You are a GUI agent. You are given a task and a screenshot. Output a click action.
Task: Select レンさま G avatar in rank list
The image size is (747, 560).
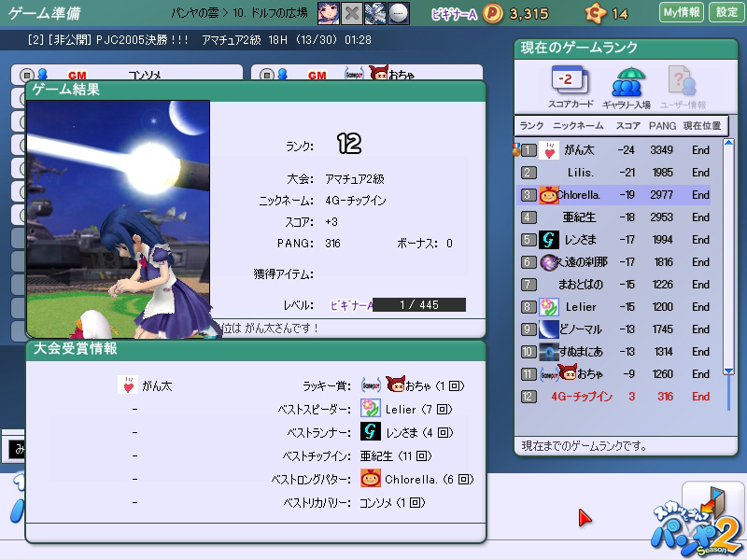[x=548, y=240]
